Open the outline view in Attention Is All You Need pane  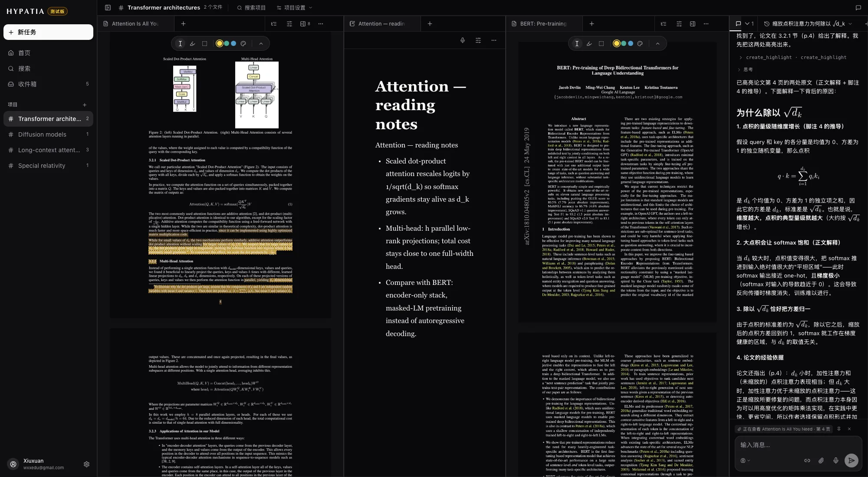coord(274,24)
